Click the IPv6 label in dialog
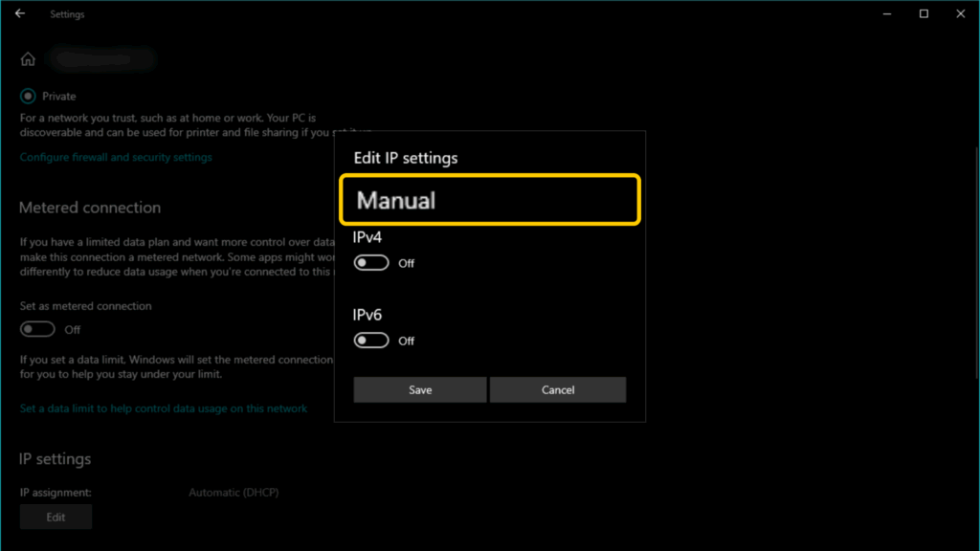Image resolution: width=980 pixels, height=551 pixels. pyautogui.click(x=367, y=315)
